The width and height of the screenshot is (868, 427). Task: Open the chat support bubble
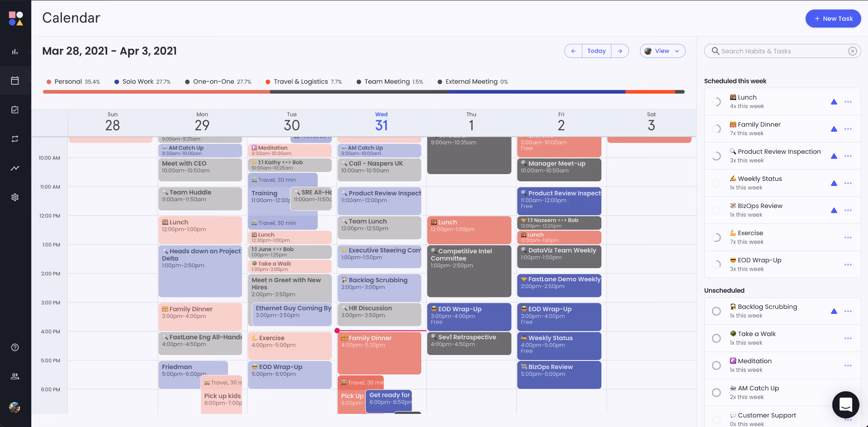(846, 405)
